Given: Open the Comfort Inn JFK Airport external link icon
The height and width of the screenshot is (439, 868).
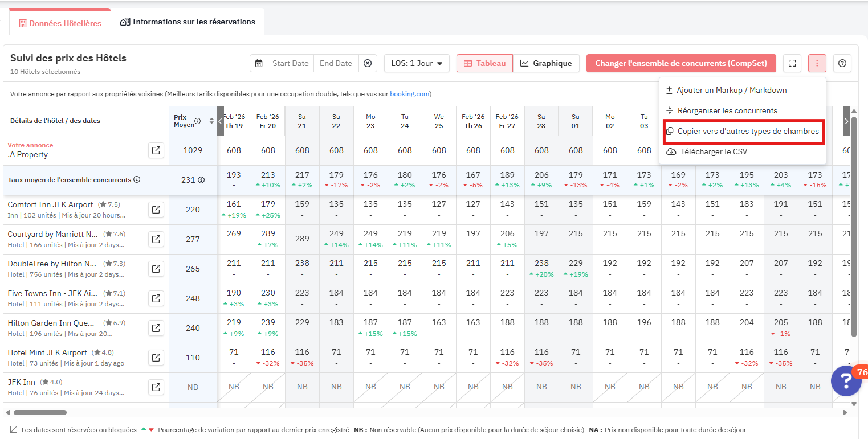Looking at the screenshot, I should click(x=156, y=210).
